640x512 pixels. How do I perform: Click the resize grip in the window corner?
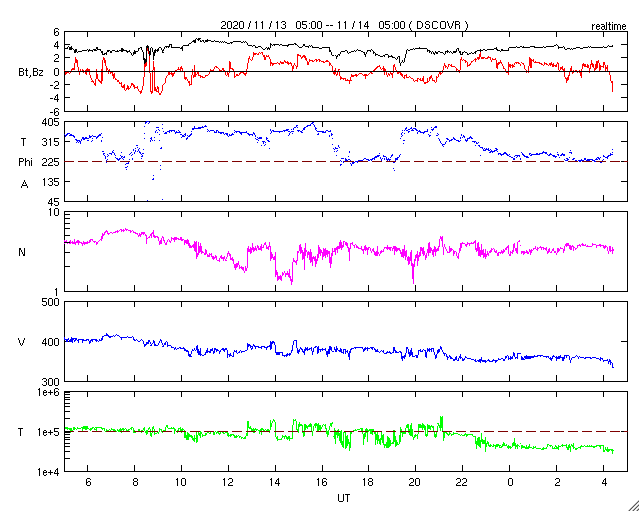coord(633,505)
